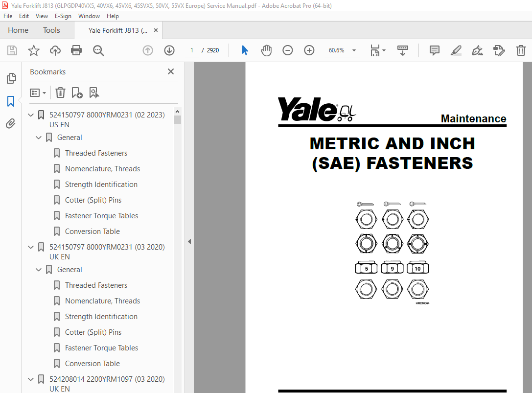Viewport: 532px width, 393px height.
Task: Collapse 524150797 8000YRM0231 (03 2020) bookmark
Action: tap(31, 247)
